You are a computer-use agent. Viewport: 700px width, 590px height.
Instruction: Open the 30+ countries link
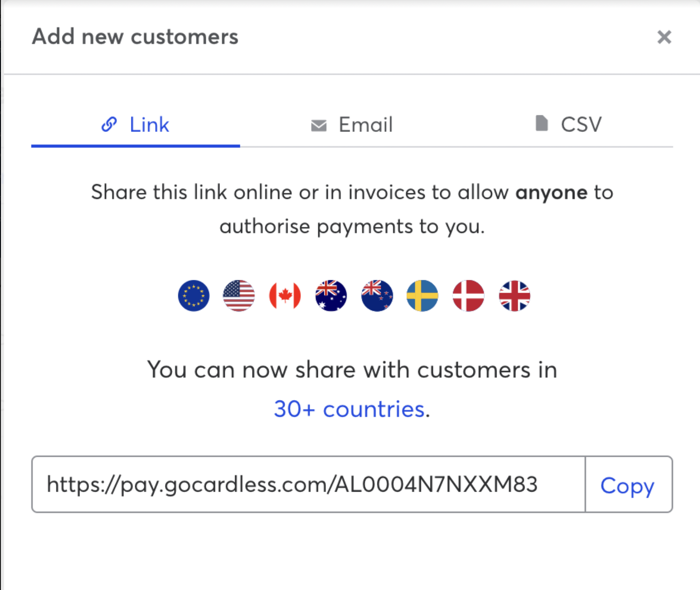[x=349, y=409]
